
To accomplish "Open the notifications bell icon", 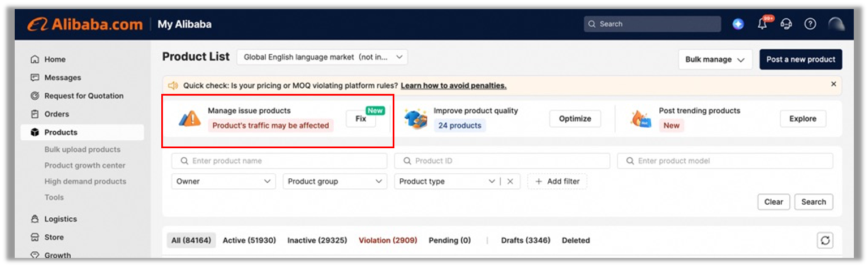I will pos(763,24).
